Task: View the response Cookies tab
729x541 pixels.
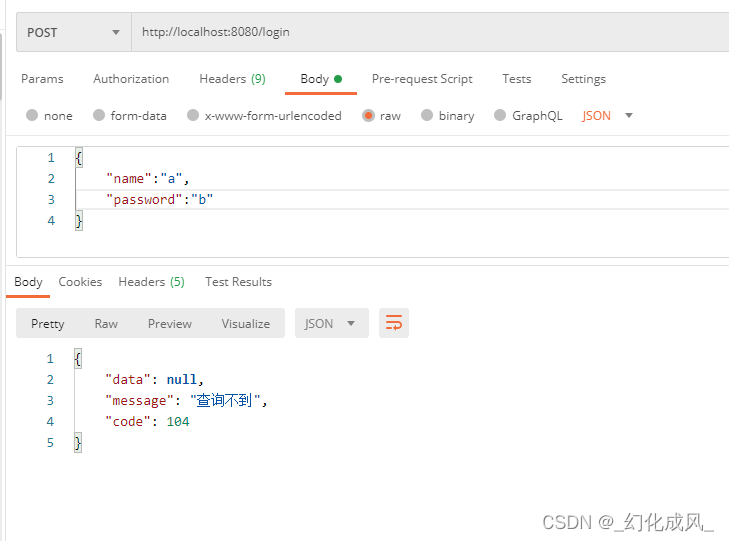Action: click(80, 282)
